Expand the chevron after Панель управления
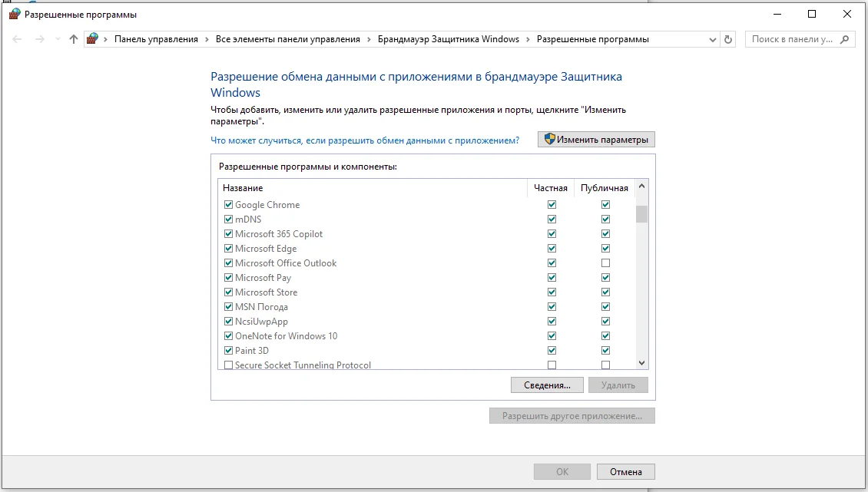 [x=207, y=39]
